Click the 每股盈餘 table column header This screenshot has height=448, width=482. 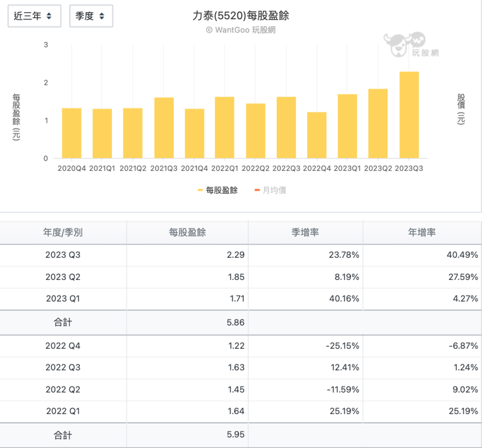coord(187,232)
